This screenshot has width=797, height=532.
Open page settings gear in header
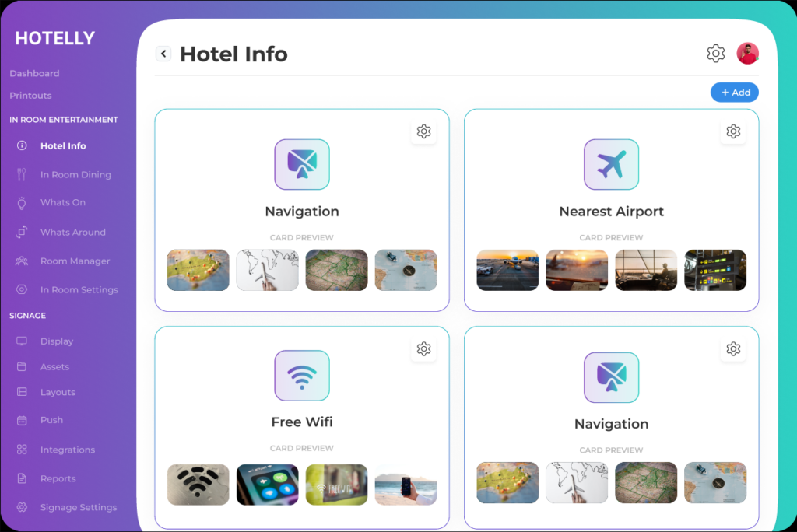pyautogui.click(x=715, y=54)
